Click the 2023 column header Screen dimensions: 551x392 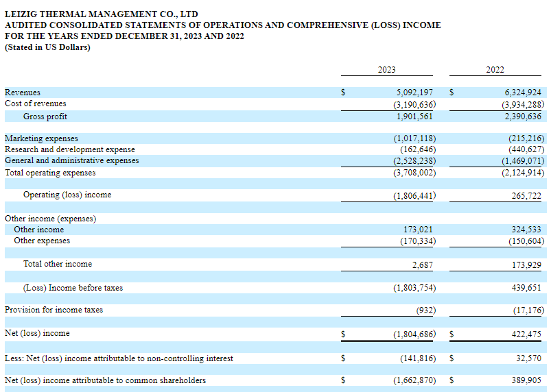click(386, 70)
